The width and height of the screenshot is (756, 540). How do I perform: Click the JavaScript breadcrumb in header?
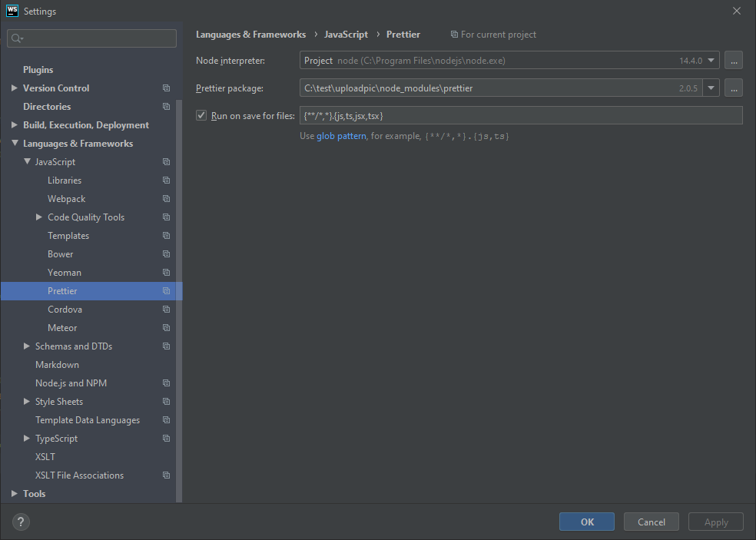[346, 35]
